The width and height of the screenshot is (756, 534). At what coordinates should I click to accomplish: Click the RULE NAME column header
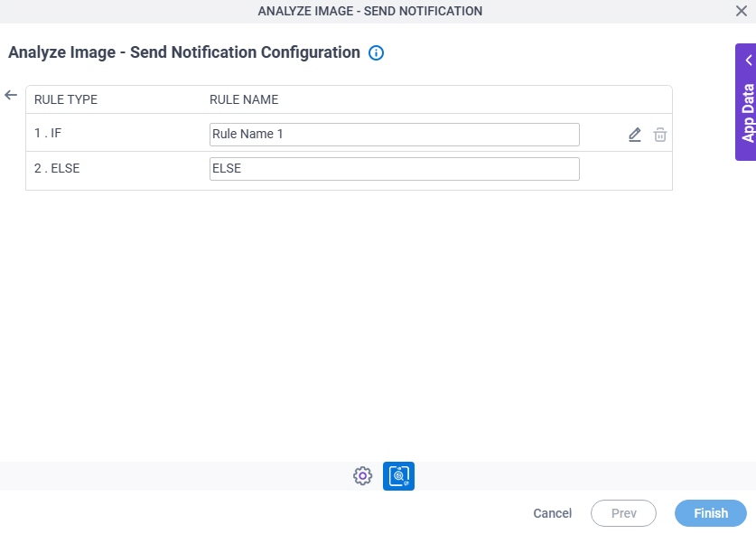pyautogui.click(x=244, y=99)
